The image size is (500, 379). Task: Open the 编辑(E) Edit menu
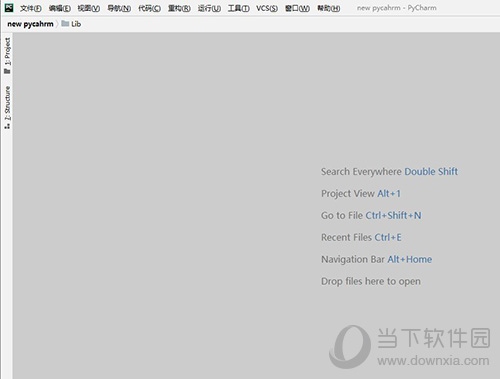60,8
